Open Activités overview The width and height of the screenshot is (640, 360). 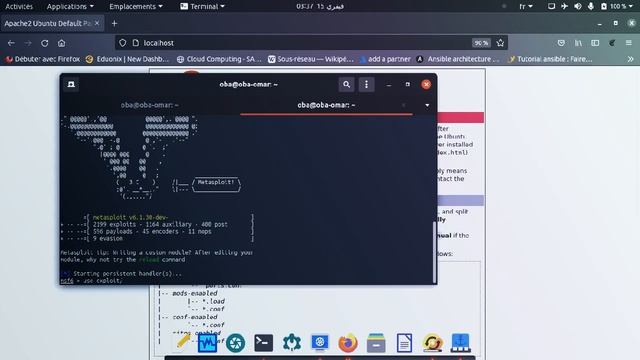pos(19,6)
